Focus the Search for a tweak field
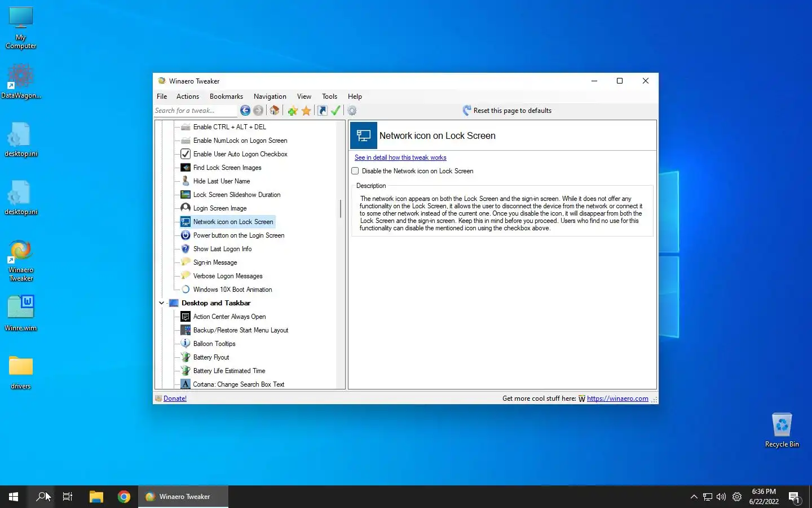Viewport: 812px width, 508px height. (x=195, y=111)
